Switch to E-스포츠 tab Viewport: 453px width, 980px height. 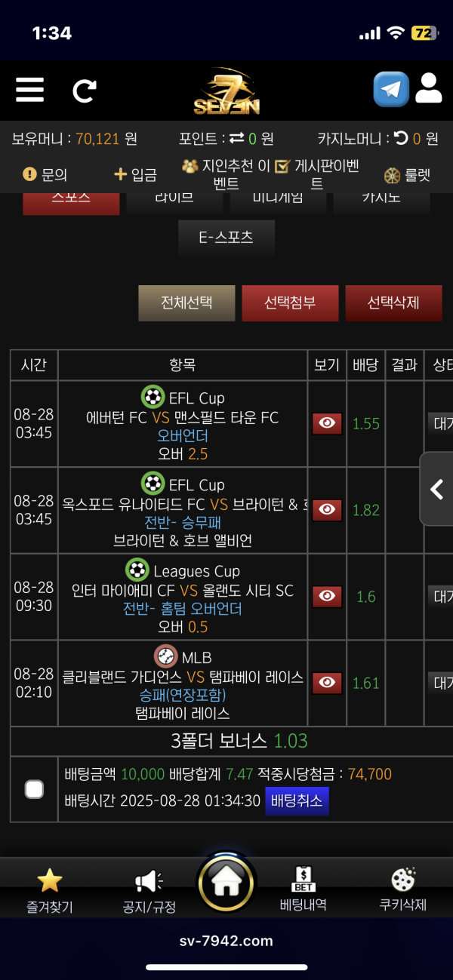226,238
